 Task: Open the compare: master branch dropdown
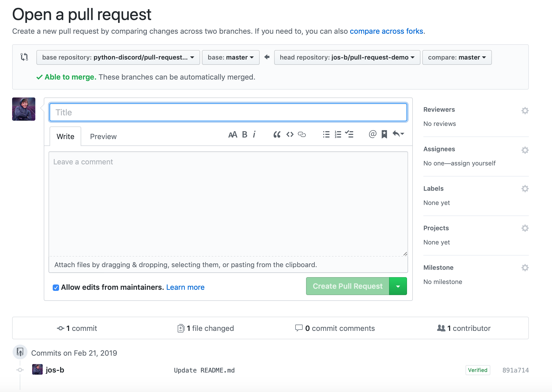(x=457, y=57)
